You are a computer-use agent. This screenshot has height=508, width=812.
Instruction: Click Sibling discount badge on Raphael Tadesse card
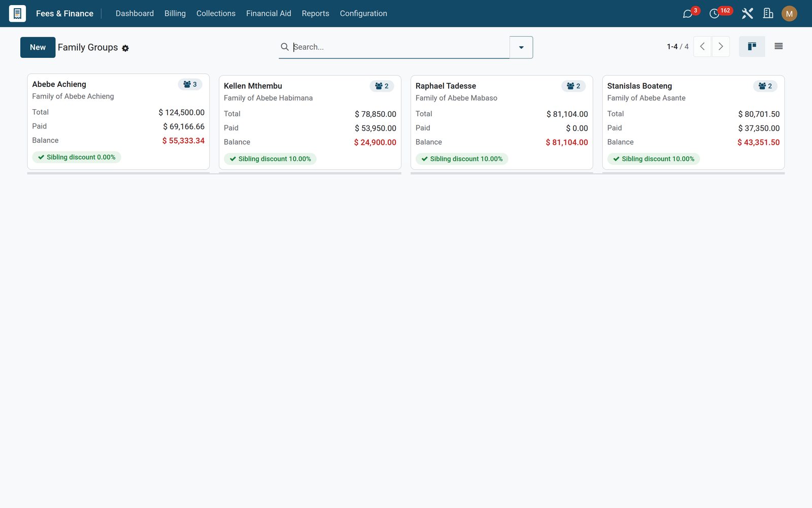click(462, 159)
